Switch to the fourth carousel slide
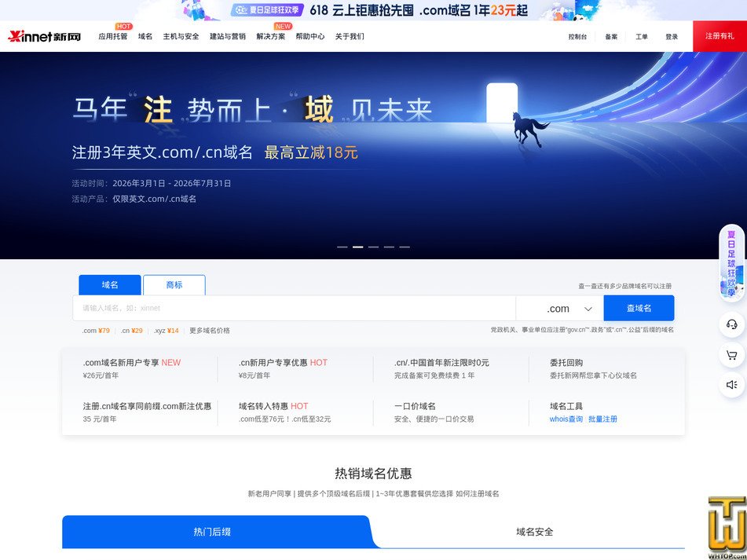747x560 pixels. [390, 247]
